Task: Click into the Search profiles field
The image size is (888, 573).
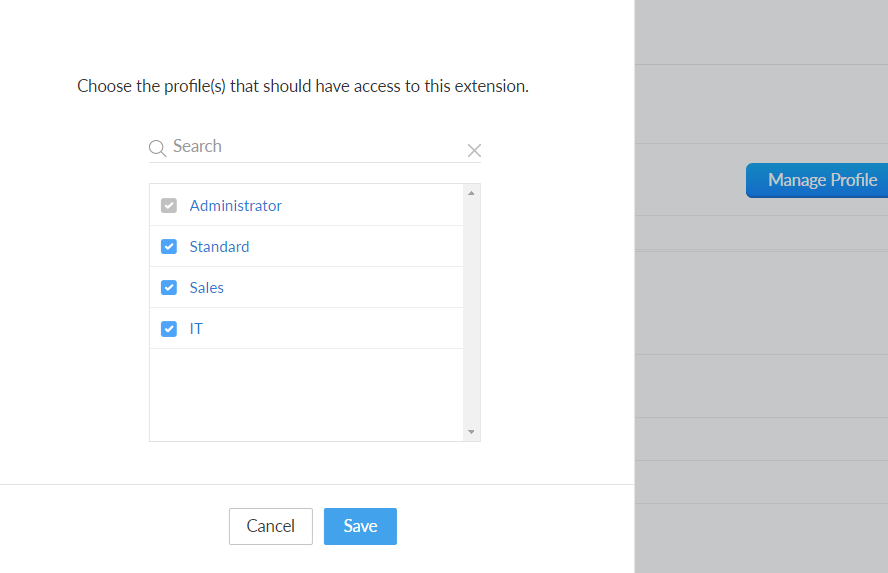Action: pyautogui.click(x=317, y=147)
